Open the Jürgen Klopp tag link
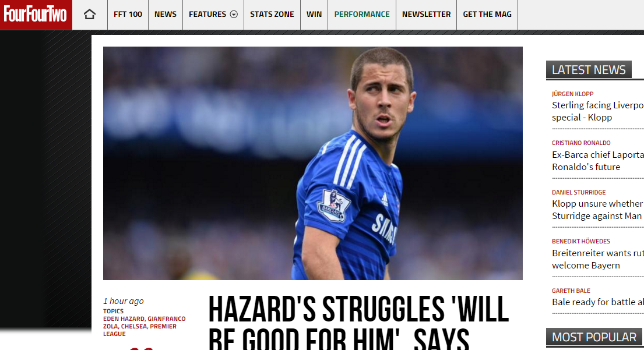Image resolution: width=644 pixels, height=350 pixels. 572,94
